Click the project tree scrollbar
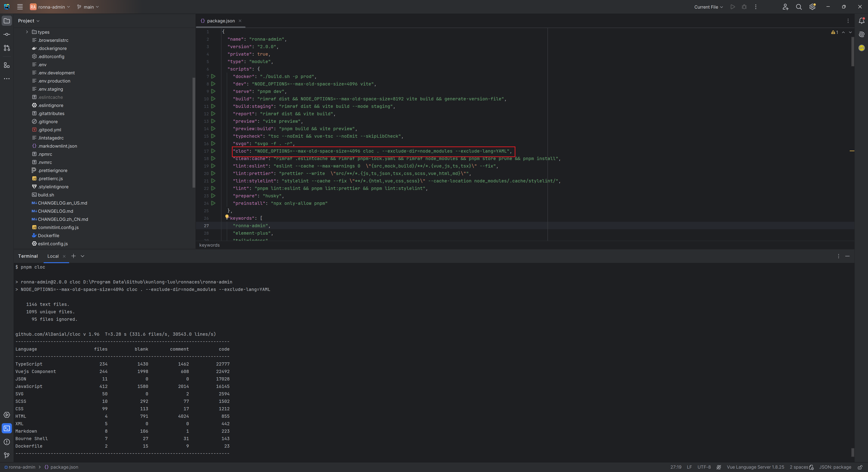868x472 pixels. 194,132
